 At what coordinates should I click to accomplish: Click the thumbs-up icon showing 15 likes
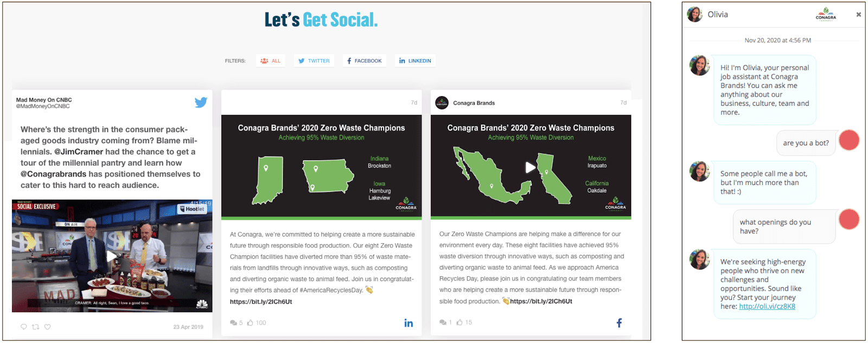(460, 322)
